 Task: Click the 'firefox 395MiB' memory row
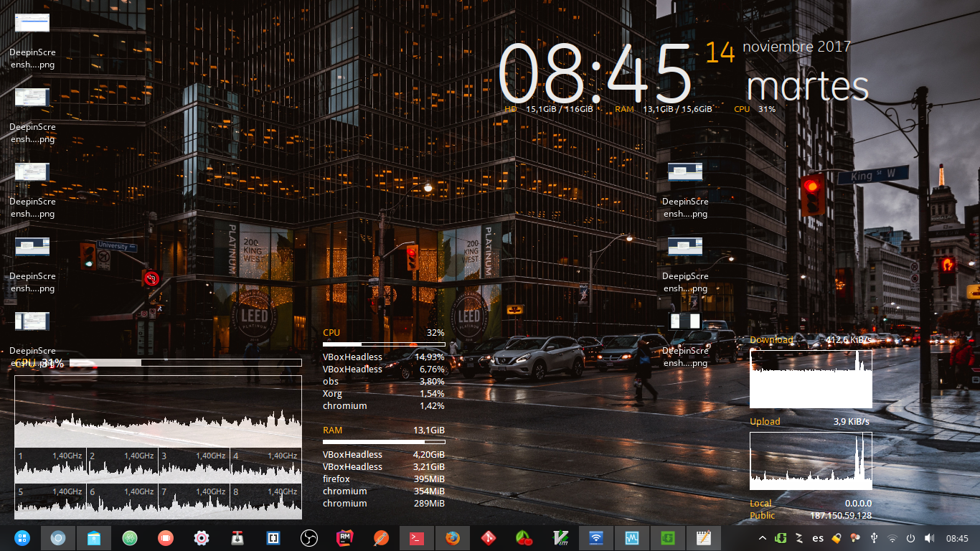(384, 479)
